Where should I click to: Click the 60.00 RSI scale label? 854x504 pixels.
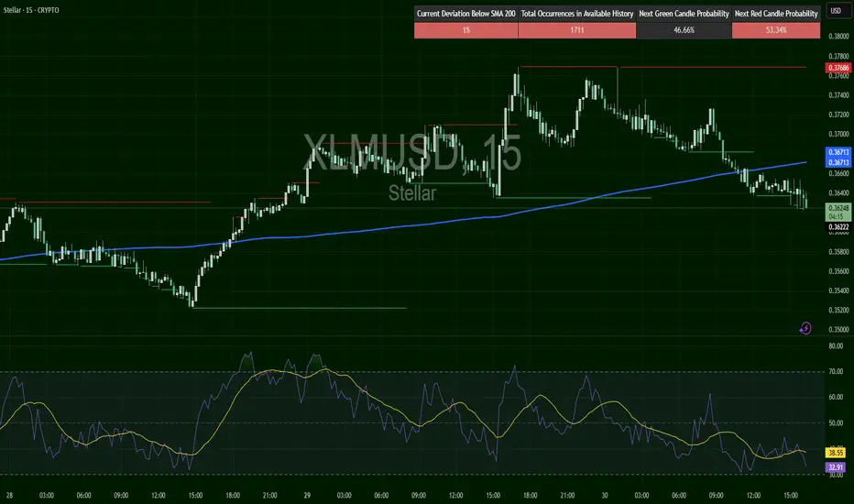click(836, 397)
